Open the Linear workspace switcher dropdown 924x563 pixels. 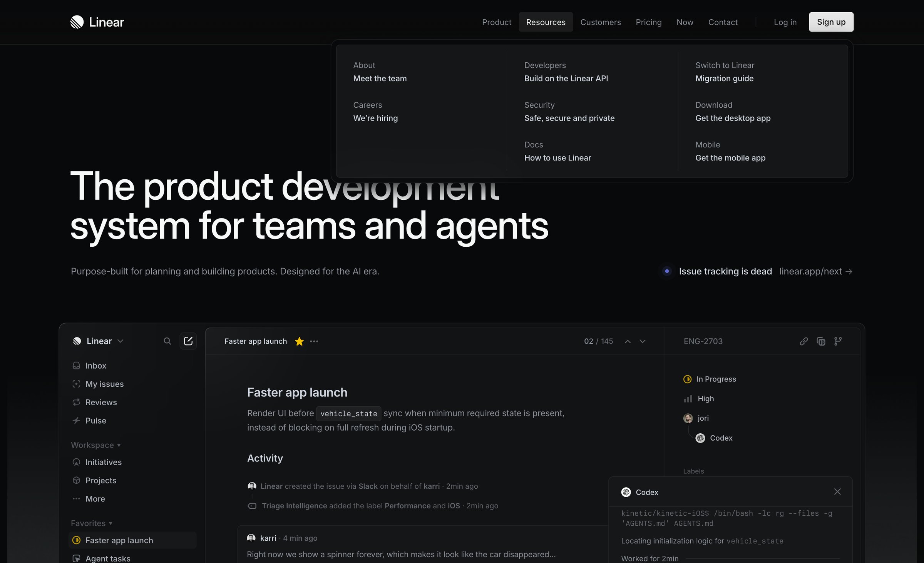(99, 341)
